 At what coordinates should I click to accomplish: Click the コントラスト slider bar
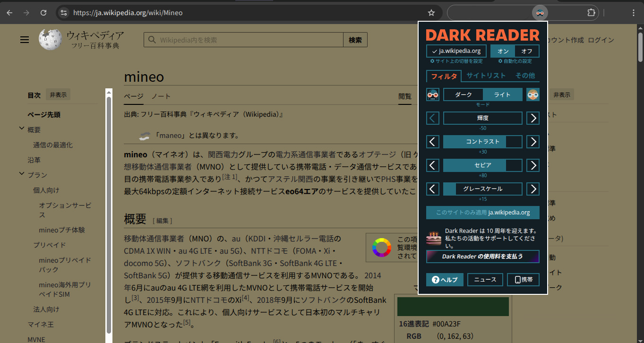coord(482,142)
